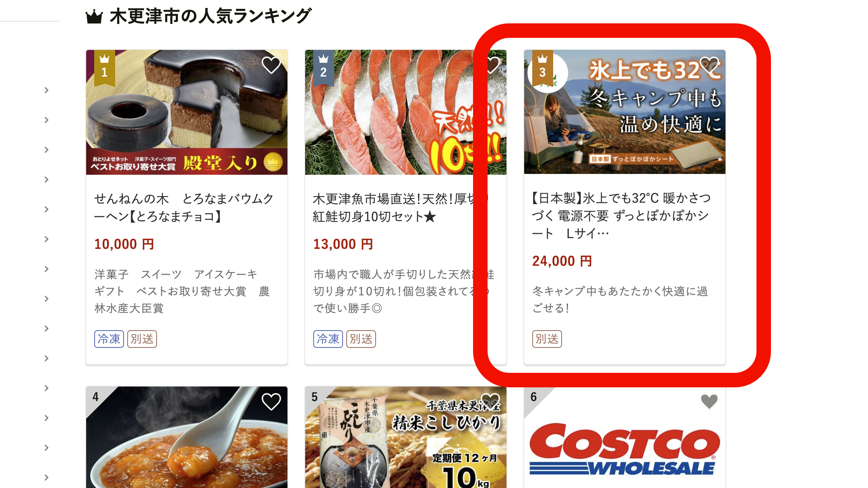Screen dimensions: 868x488
Task: Open 【日本製】氷上でも32℃ product title
Action: [621, 215]
